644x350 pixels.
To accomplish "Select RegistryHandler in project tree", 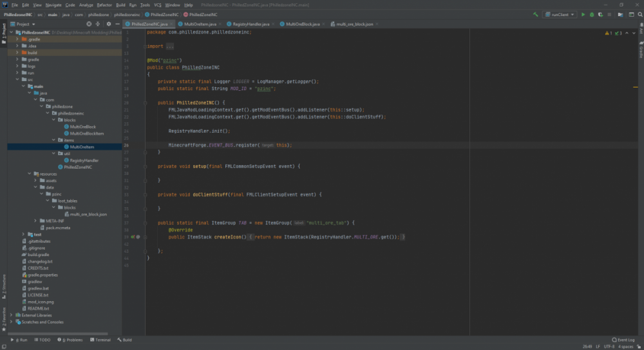I will pyautogui.click(x=84, y=160).
